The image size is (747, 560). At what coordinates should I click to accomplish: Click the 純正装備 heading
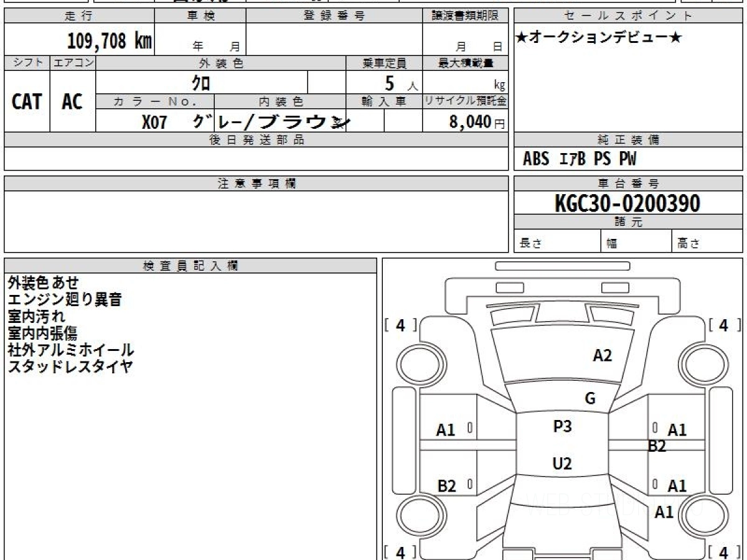tap(628, 140)
